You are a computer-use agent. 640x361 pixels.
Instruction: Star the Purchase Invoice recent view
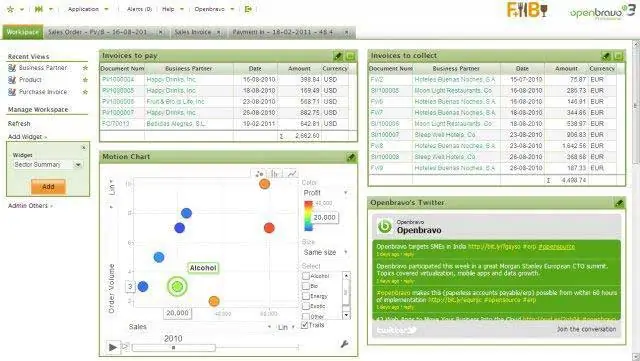coord(85,92)
